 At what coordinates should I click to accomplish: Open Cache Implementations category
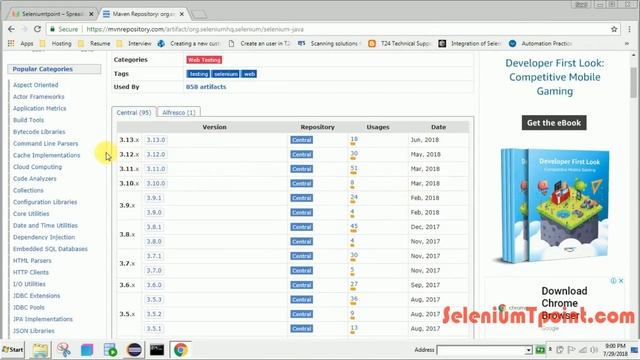click(47, 155)
